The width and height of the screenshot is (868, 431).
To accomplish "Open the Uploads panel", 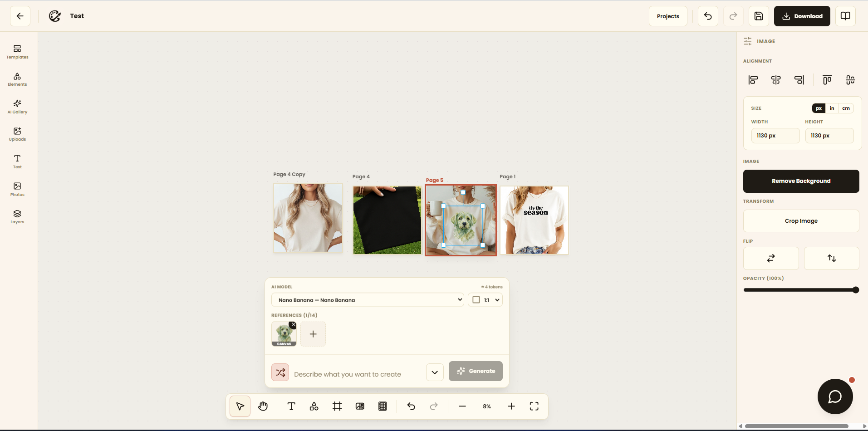I will tap(17, 134).
